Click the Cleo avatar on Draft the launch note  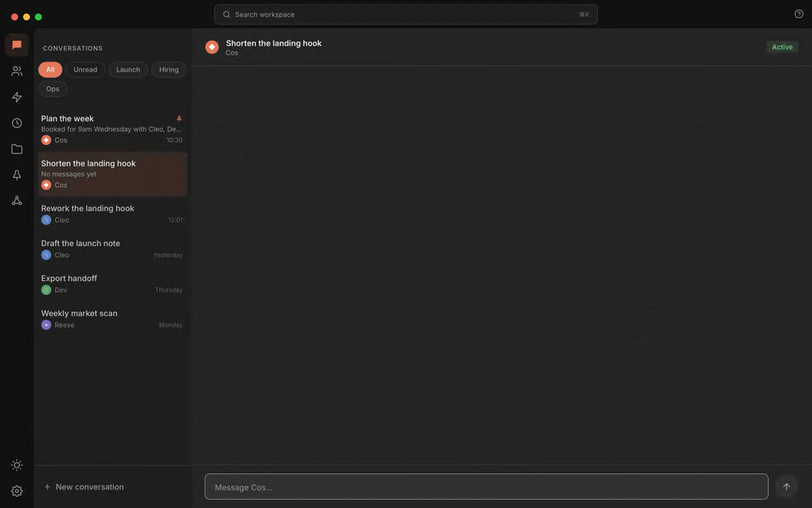point(46,255)
